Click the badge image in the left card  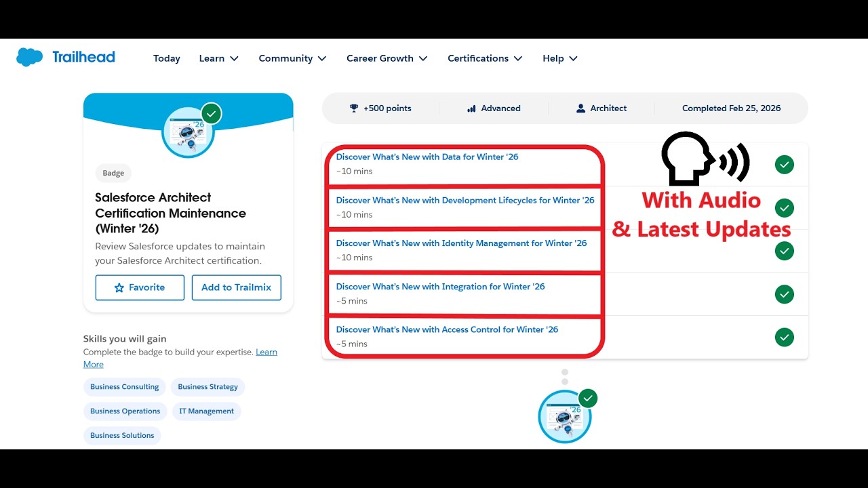tap(188, 132)
